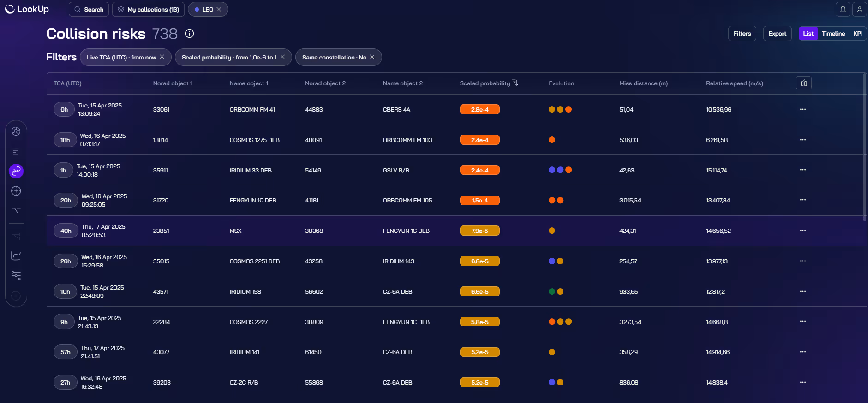The image size is (868, 403).
Task: Switch to the List view tab
Action: click(808, 34)
